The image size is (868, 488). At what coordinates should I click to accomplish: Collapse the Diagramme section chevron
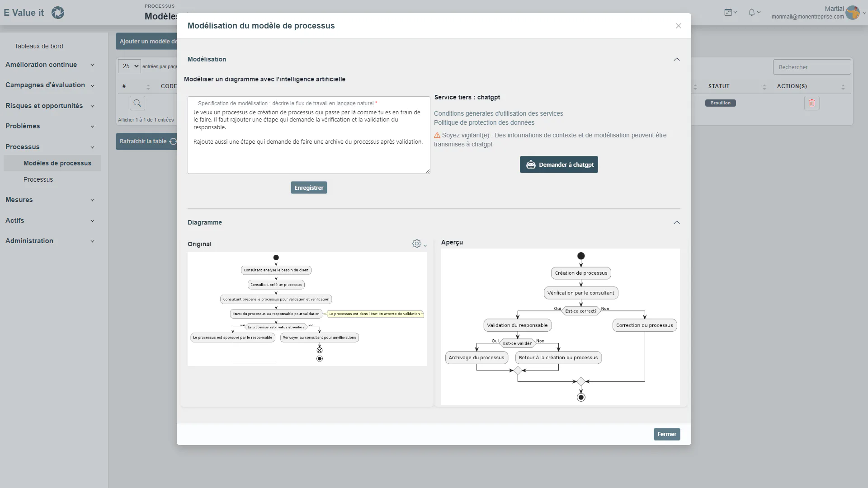pos(677,222)
